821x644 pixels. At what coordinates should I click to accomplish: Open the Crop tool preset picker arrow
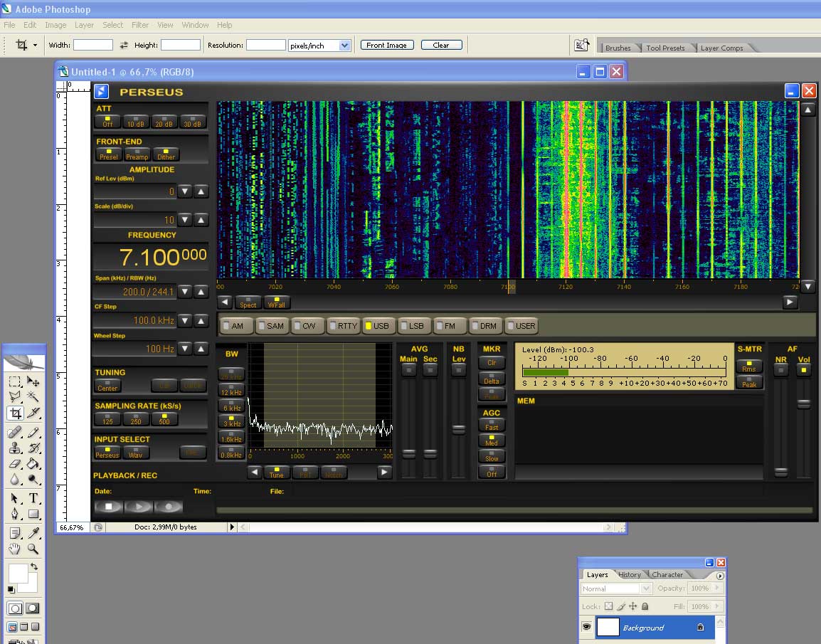coord(35,45)
